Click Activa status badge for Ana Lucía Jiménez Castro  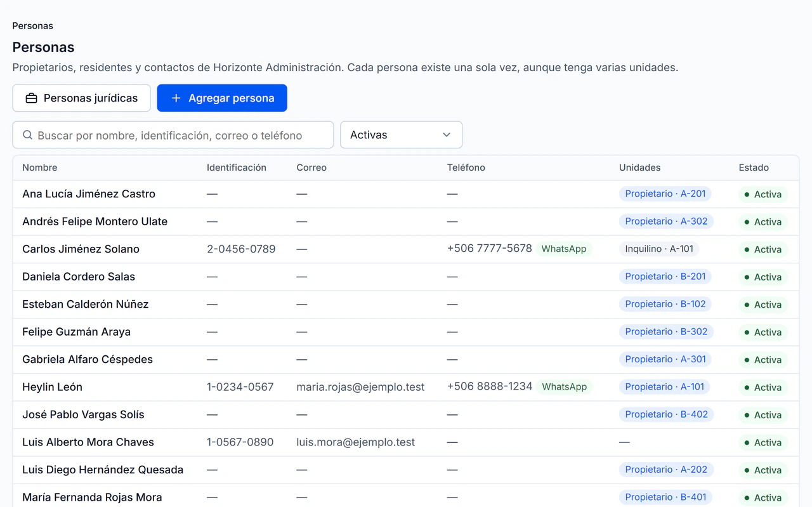pos(763,195)
